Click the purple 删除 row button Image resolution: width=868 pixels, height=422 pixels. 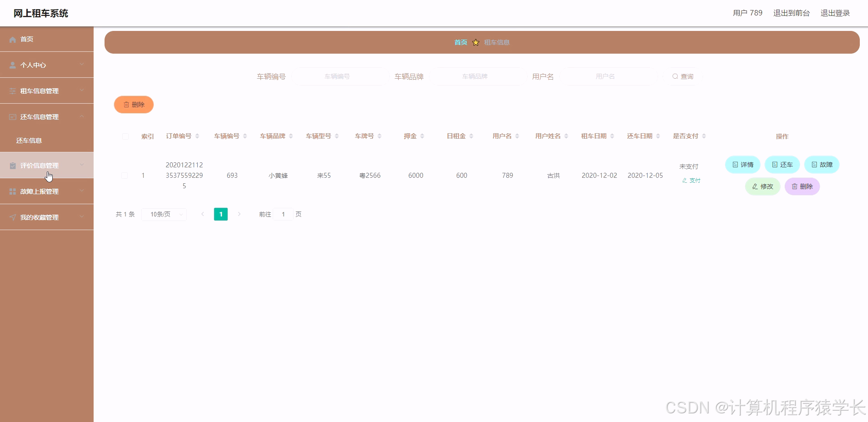(x=802, y=186)
